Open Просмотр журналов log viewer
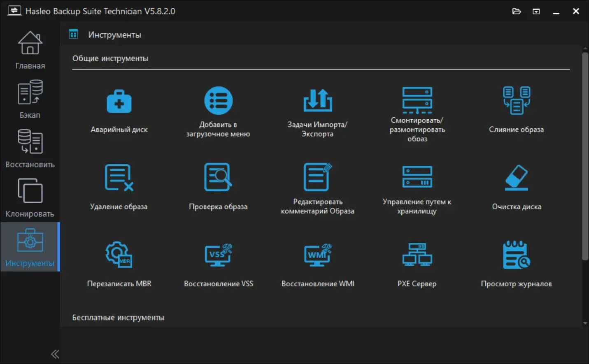589x364 pixels. (516, 255)
